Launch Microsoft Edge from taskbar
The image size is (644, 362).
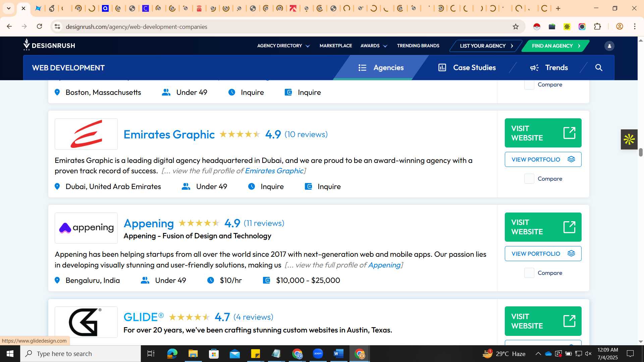point(172,354)
